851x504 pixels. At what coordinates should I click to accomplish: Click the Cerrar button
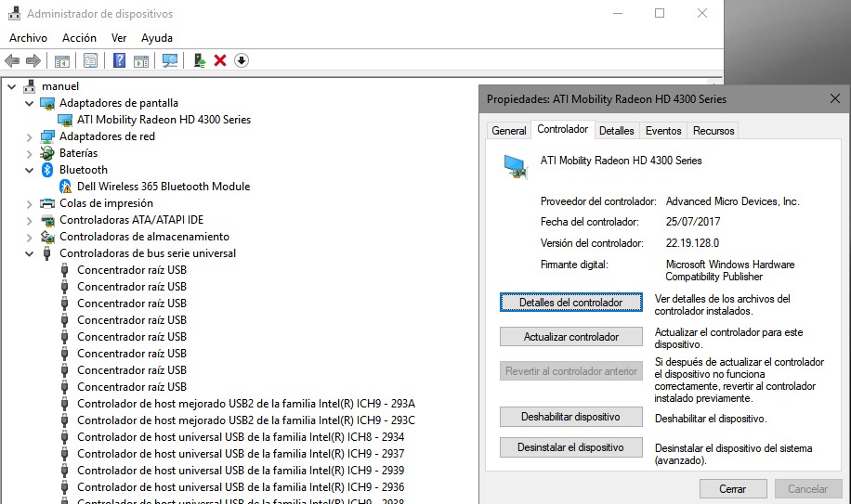click(x=733, y=489)
